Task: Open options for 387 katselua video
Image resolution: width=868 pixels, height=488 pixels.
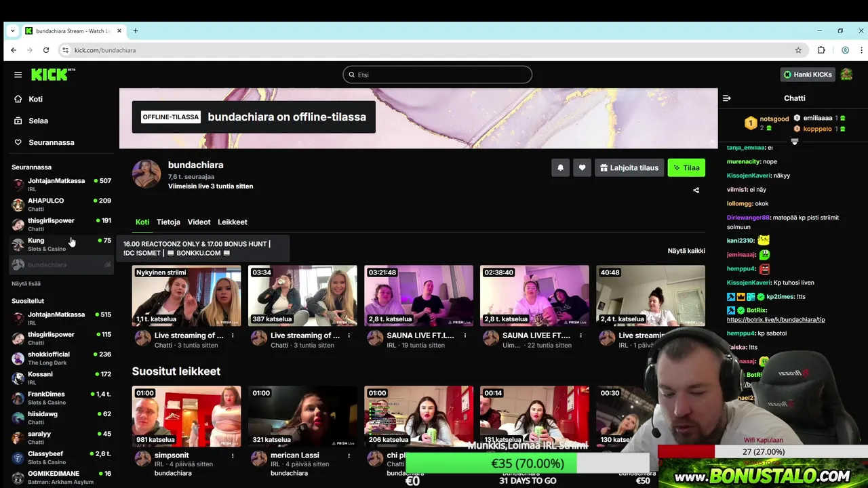Action: 349,335
